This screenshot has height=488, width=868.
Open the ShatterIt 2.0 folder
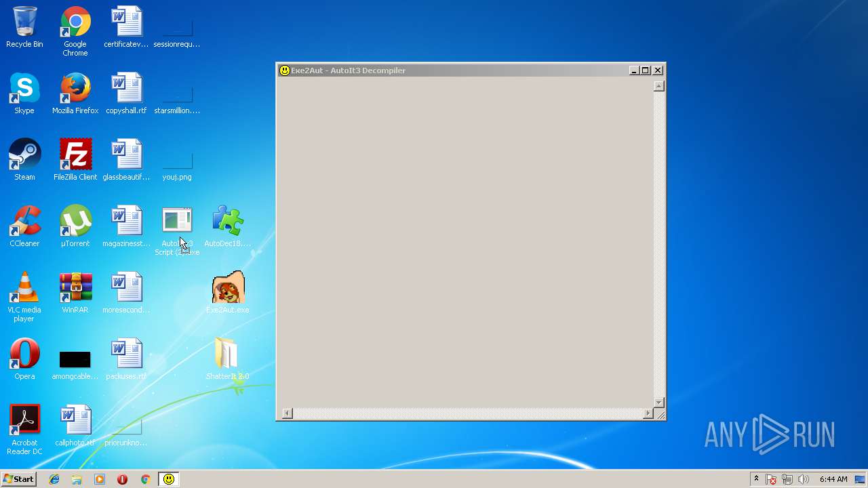pos(228,359)
